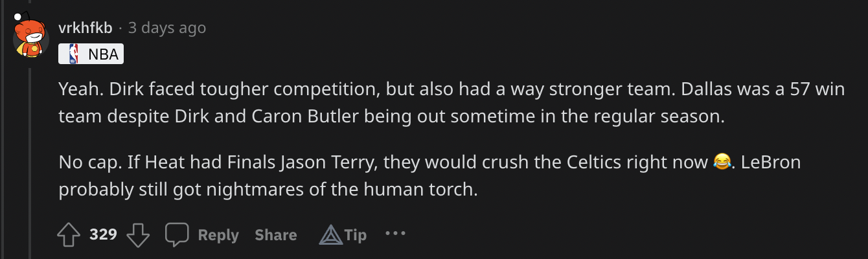Image resolution: width=868 pixels, height=259 pixels.
Task: Click the 329 vote score
Action: coord(103,235)
